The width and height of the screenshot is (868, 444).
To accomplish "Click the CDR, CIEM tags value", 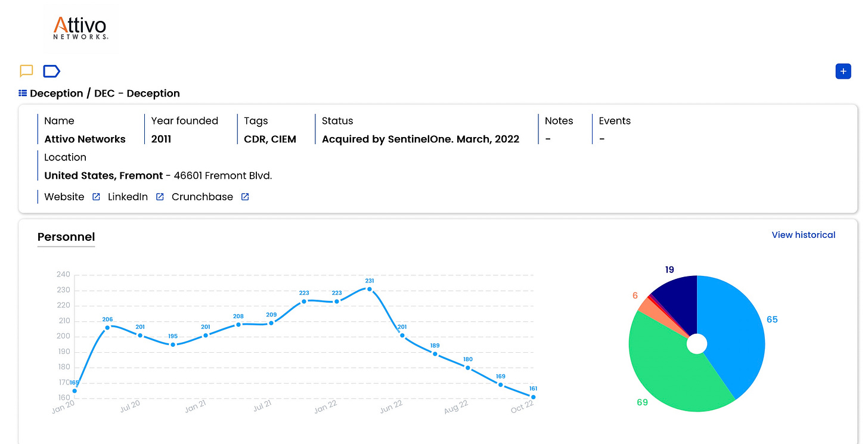I will tap(270, 139).
